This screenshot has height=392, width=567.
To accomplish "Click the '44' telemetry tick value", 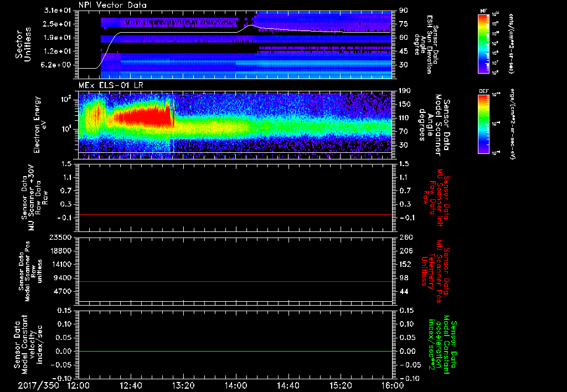I will tap(404, 291).
